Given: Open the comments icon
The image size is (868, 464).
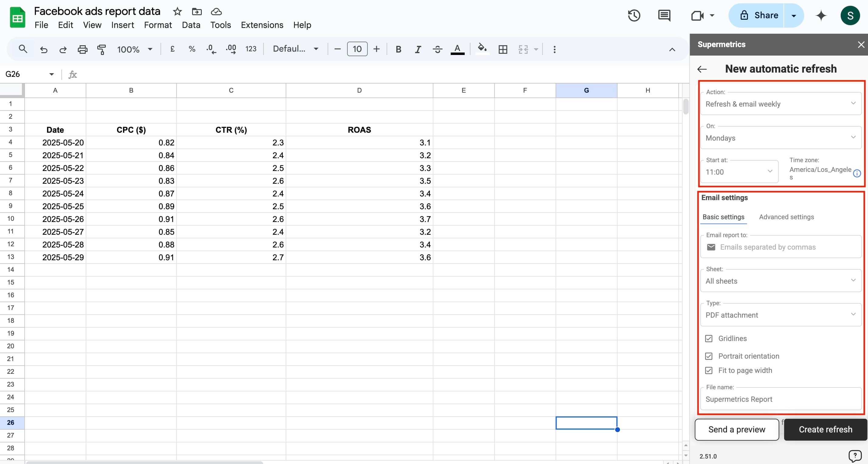Looking at the screenshot, I should click(664, 15).
